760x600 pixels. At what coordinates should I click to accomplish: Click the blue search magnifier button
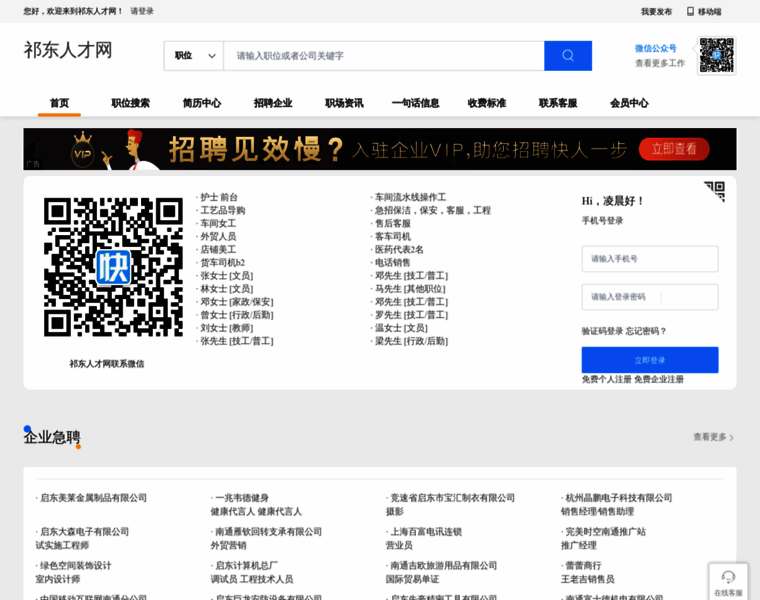(x=567, y=56)
